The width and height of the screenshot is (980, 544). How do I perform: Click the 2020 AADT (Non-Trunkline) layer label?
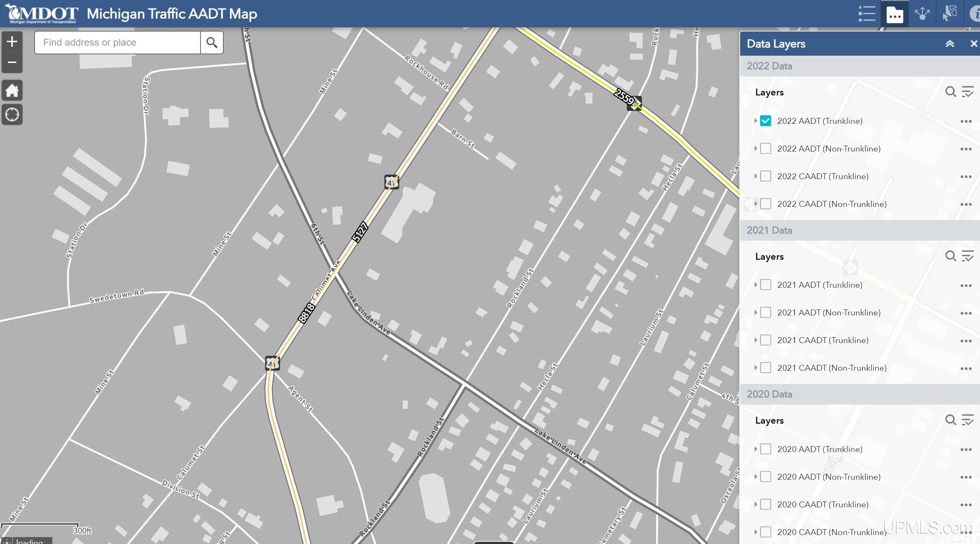click(829, 477)
